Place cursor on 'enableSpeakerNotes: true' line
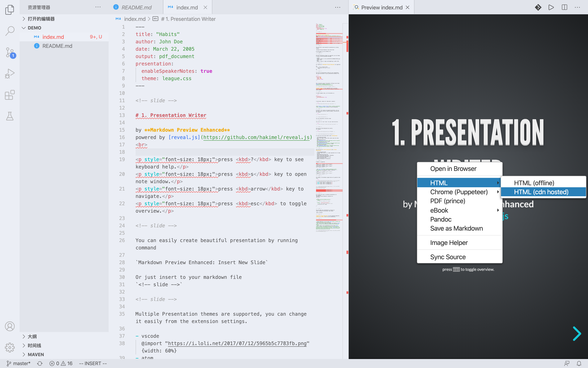The image size is (588, 368). (177, 71)
